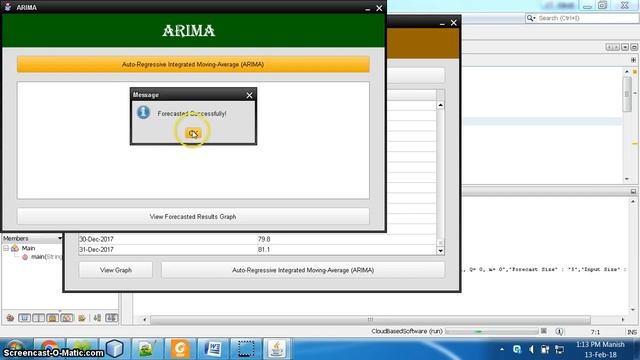Select Main class in Navigator tree
Viewport: 640px width, 360px height.
[x=28, y=248]
